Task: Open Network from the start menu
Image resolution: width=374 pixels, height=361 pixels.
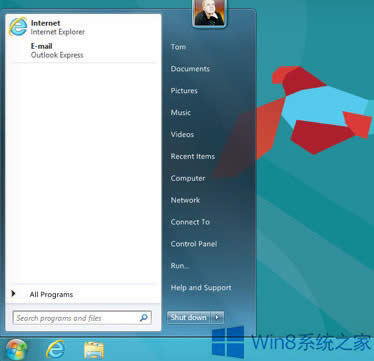Action: (185, 200)
